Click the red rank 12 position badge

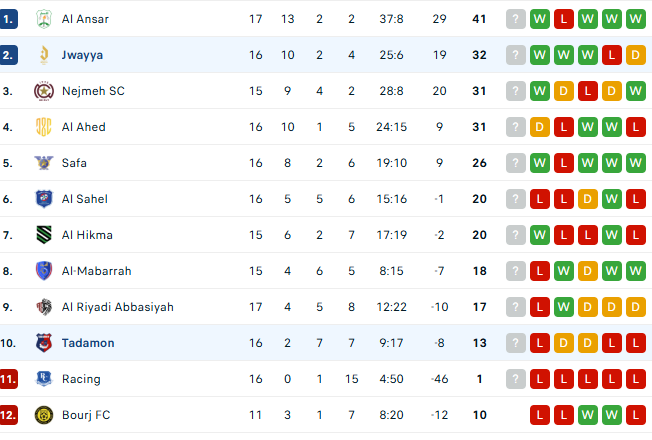coord(9,415)
